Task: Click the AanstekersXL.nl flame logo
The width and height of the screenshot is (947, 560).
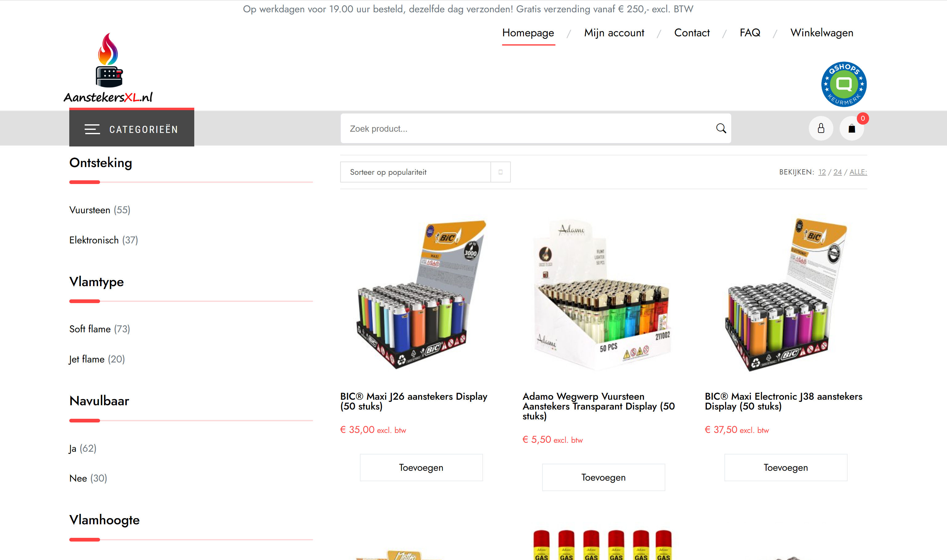Action: pos(109,68)
